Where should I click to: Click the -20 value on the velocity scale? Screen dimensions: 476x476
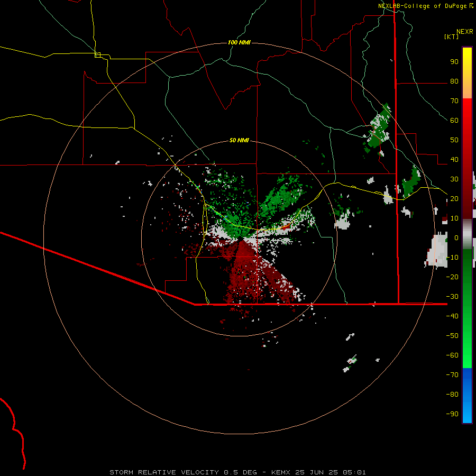(452, 277)
